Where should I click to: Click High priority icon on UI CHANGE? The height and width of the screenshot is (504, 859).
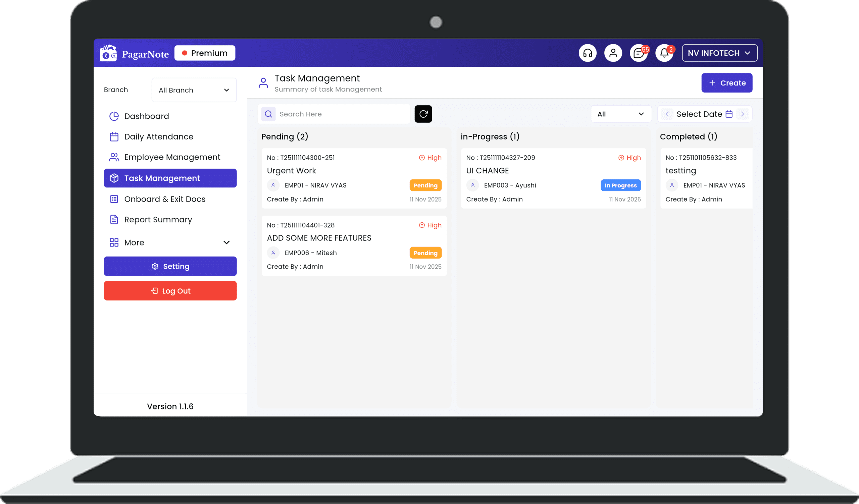tap(621, 158)
